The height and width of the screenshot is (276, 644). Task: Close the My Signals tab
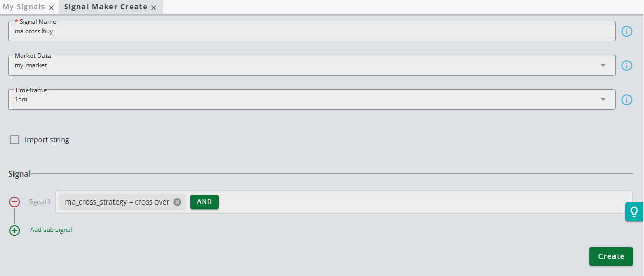point(51,8)
